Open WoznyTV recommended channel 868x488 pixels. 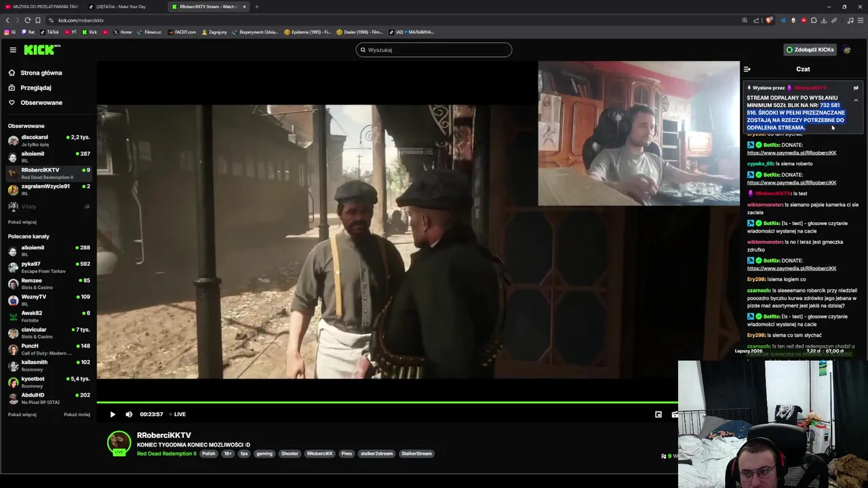tap(49, 300)
